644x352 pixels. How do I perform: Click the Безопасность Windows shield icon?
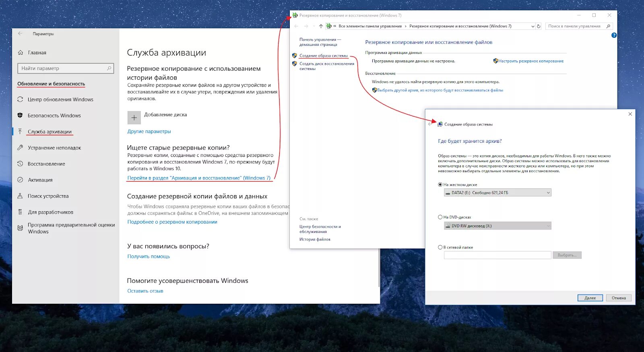(x=20, y=115)
